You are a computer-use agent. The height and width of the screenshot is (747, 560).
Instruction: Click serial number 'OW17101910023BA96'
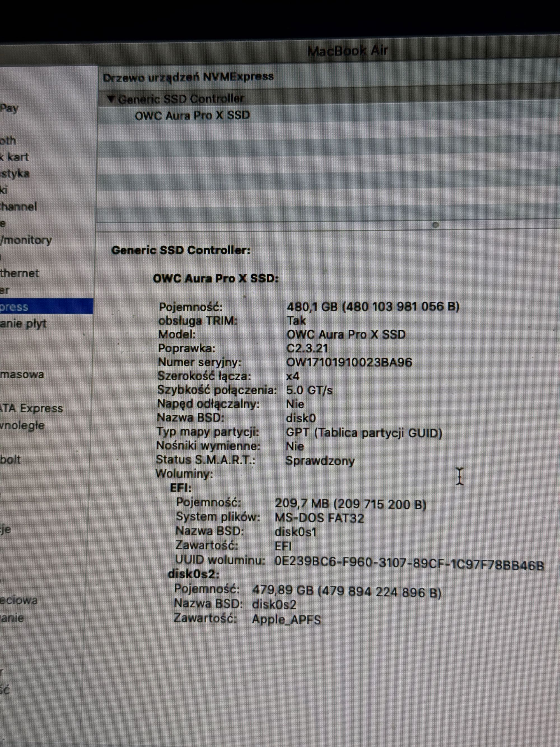pyautogui.click(x=349, y=362)
